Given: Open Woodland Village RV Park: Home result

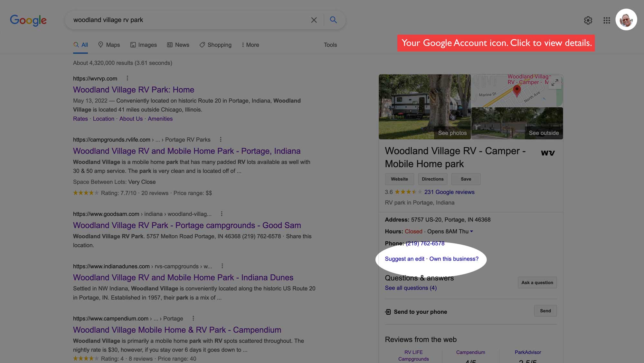Looking at the screenshot, I should [134, 90].
